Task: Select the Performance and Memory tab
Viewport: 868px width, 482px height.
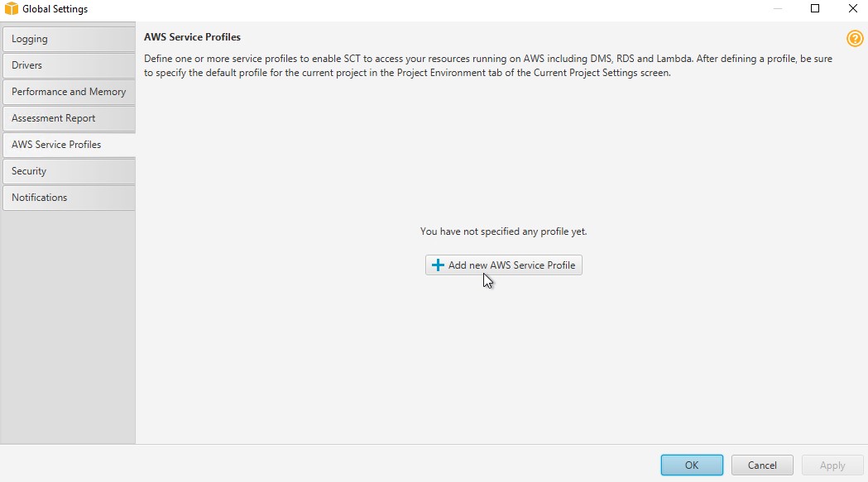Action: coord(70,92)
